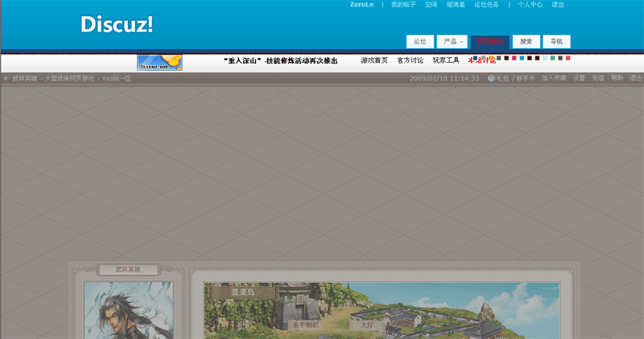Click 退出 in the top blue header
Viewport: 644px width, 339px height.
tap(558, 5)
